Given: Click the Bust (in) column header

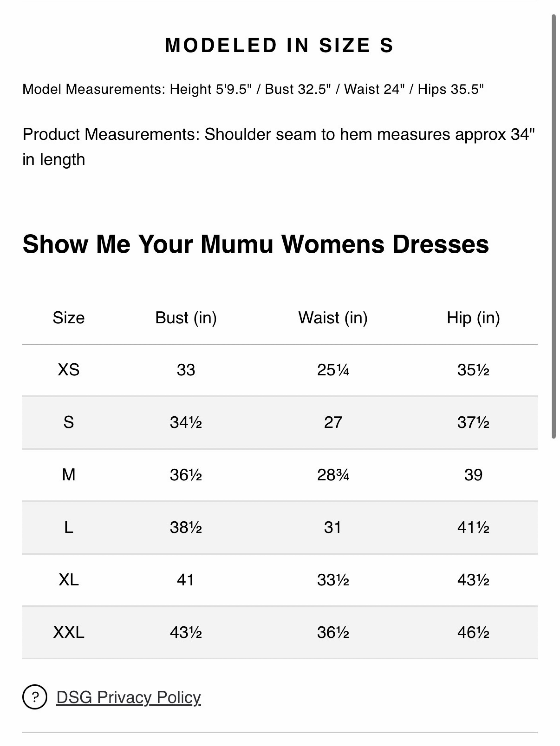Looking at the screenshot, I should (x=186, y=318).
